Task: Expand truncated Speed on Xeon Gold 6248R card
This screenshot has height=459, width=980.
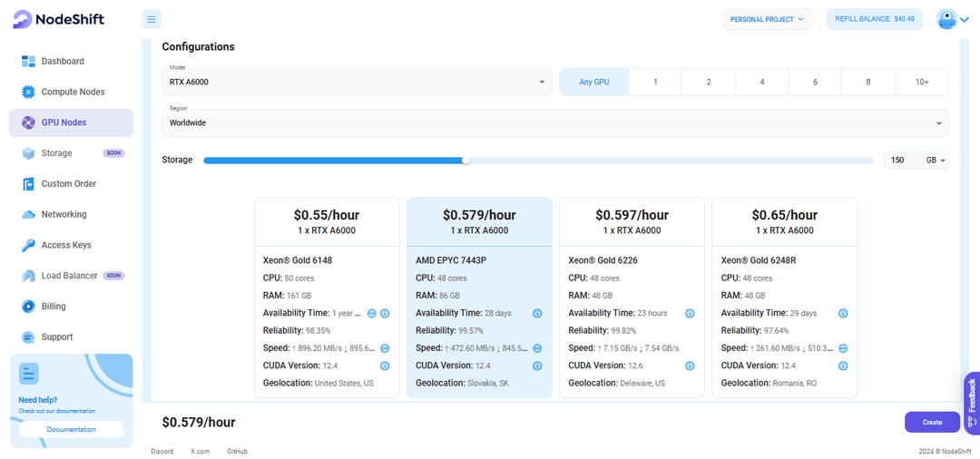Action: (x=843, y=347)
